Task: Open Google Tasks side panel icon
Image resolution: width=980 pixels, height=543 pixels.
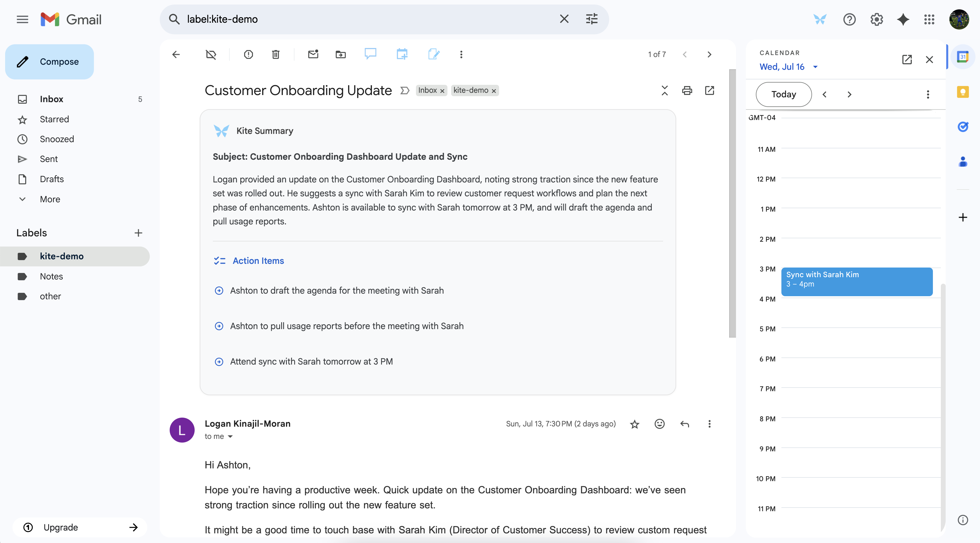Action: 962,127
